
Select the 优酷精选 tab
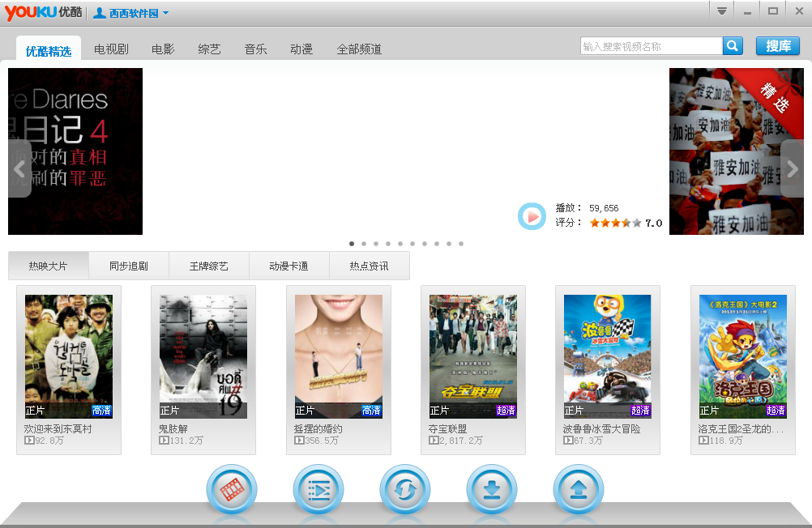pyautogui.click(x=48, y=50)
